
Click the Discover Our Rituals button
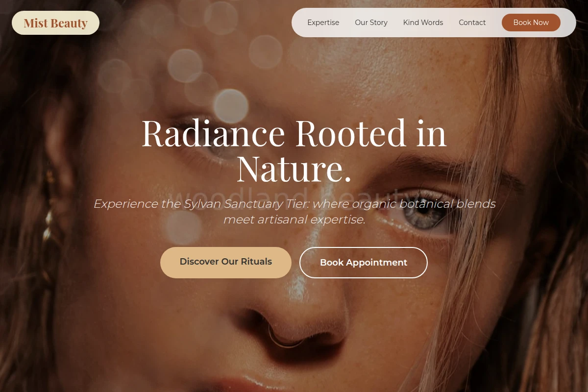coord(226,262)
